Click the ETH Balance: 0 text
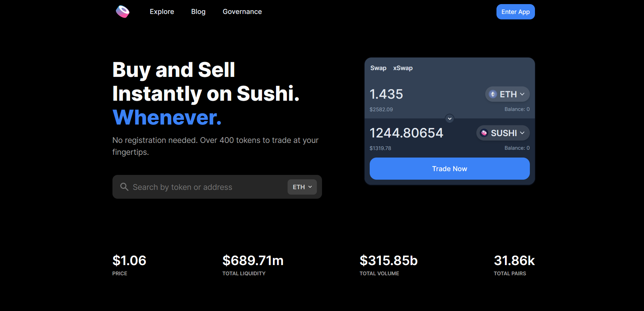644x311 pixels. coord(517,109)
